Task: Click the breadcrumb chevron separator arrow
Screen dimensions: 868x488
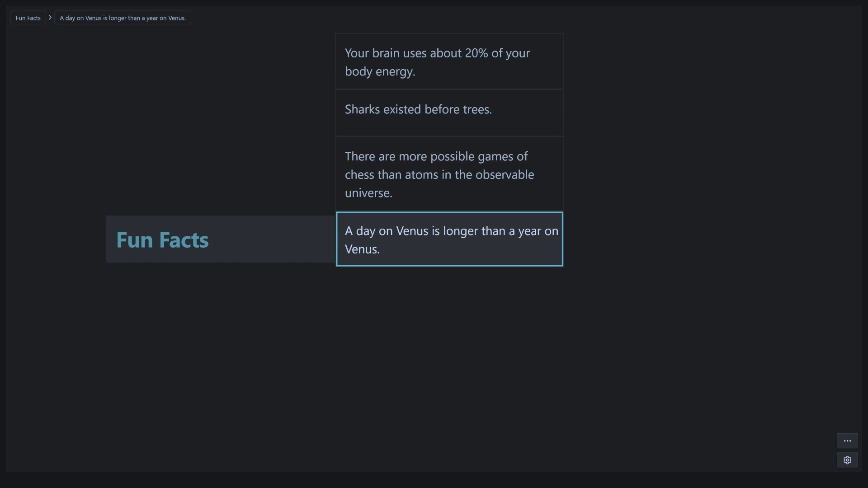Action: click(50, 18)
